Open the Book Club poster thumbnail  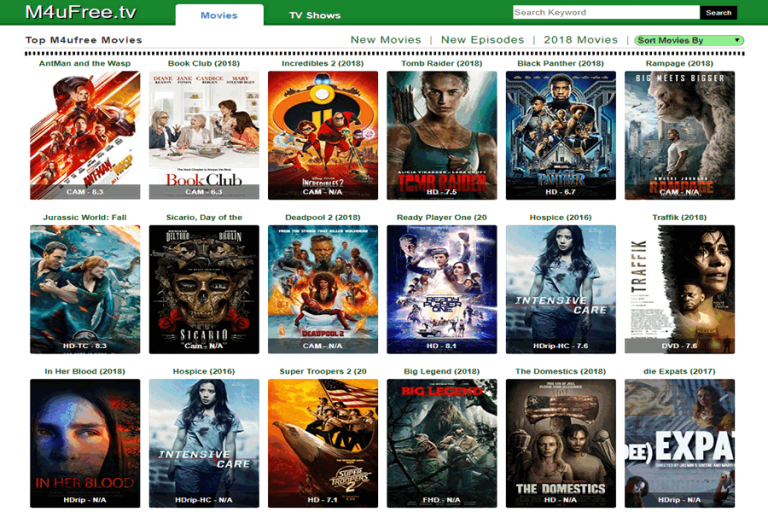coord(204,135)
